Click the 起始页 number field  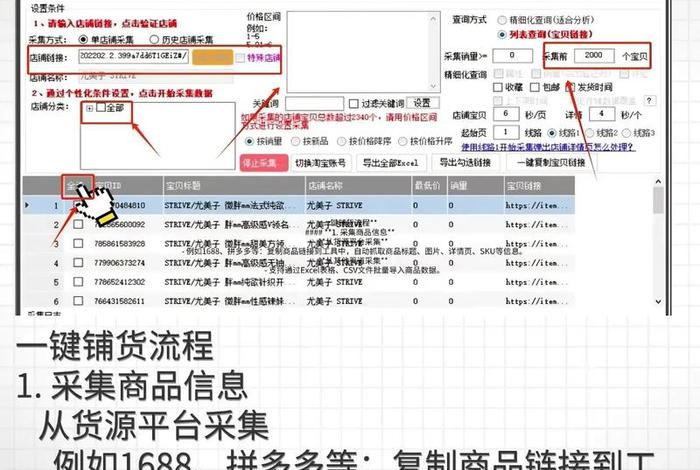506,133
